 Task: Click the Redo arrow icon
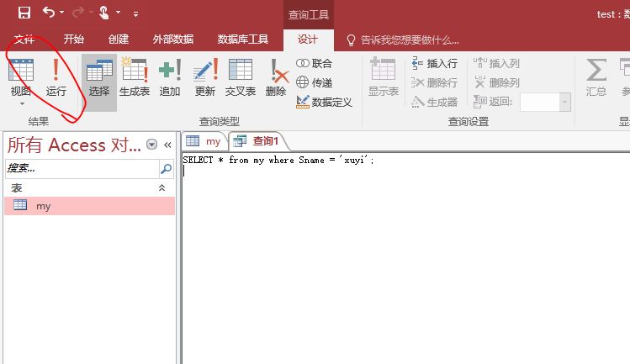(x=78, y=13)
